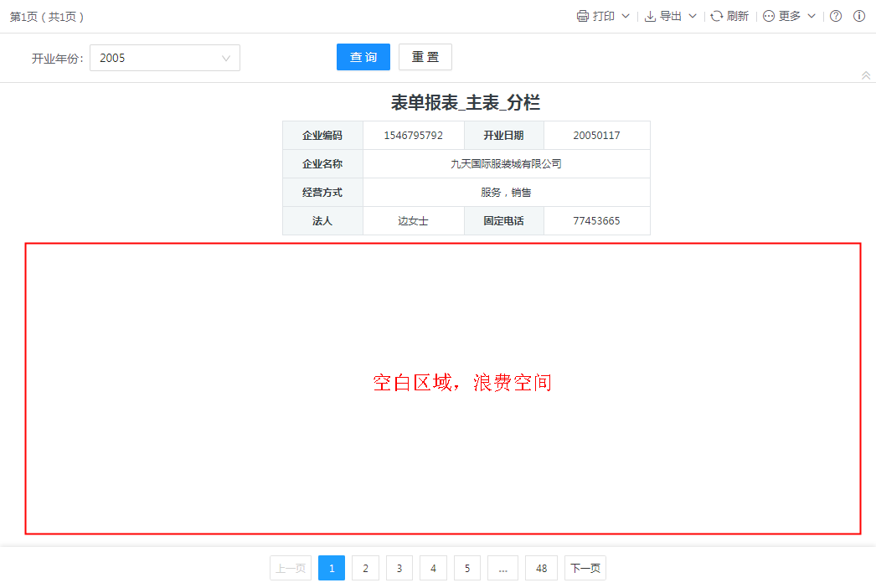
Task: Click the 导出 download icon
Action: (x=650, y=17)
